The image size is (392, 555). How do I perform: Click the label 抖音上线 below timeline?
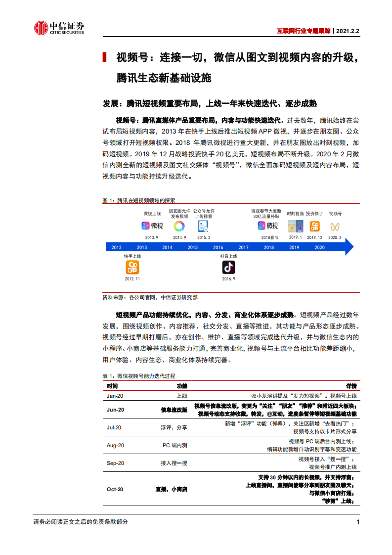pyautogui.click(x=228, y=256)
